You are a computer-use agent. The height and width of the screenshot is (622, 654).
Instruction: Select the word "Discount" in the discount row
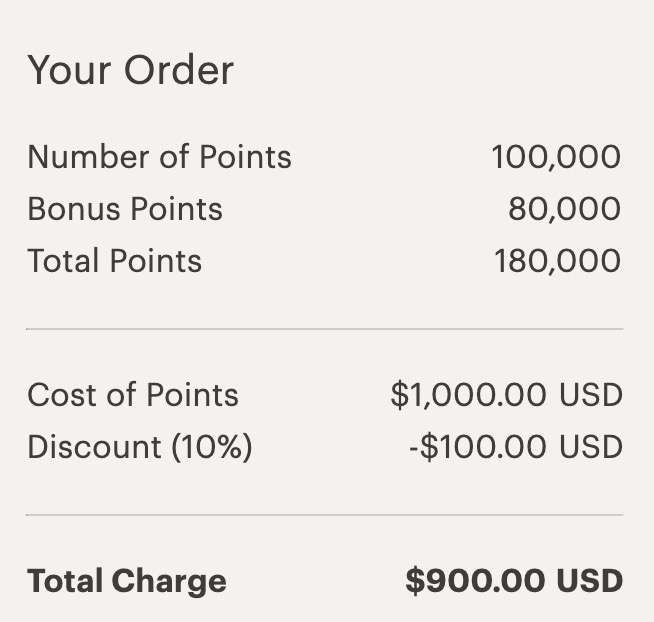click(94, 447)
